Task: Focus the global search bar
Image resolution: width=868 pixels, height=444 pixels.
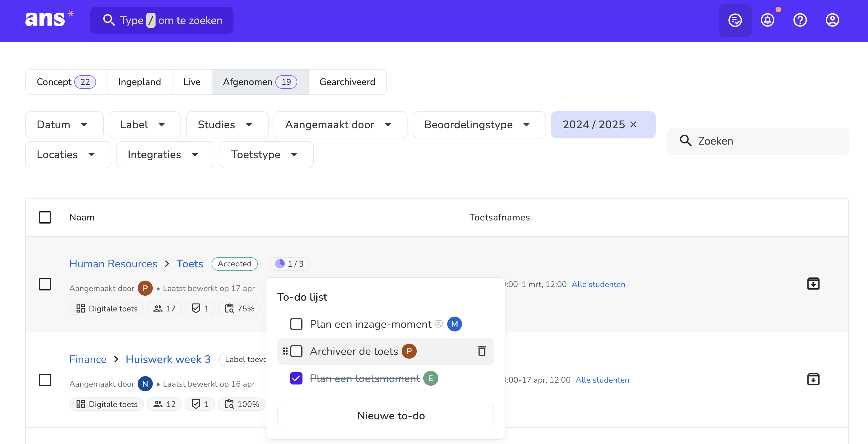Action: click(x=162, y=20)
